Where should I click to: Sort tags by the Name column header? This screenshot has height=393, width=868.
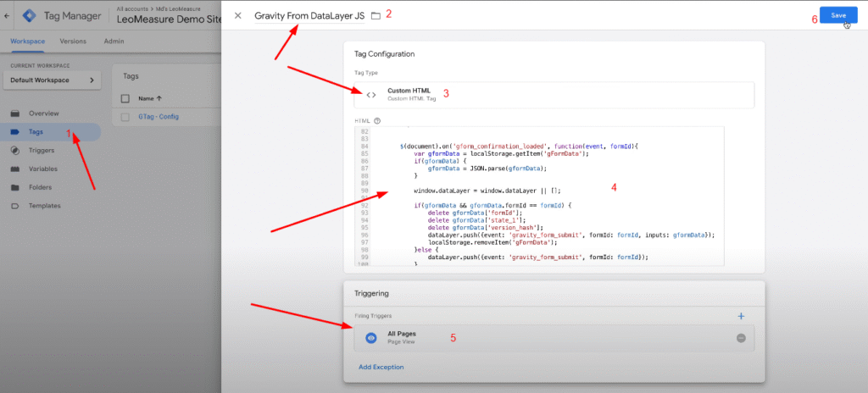(x=150, y=98)
